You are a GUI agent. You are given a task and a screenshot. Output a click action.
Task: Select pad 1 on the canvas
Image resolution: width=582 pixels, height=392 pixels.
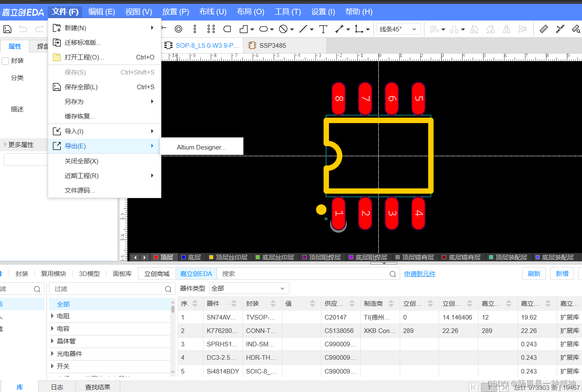coord(339,213)
